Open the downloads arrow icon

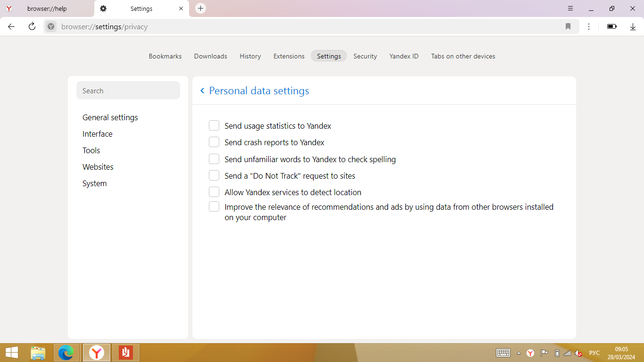tap(633, 27)
